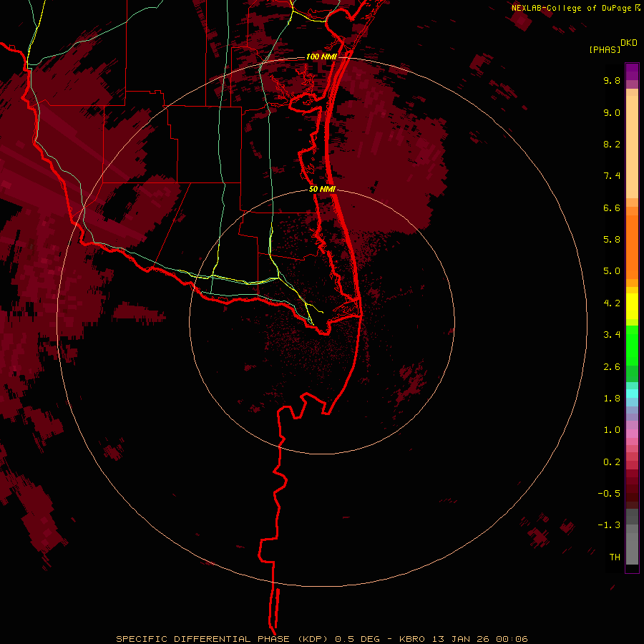
Task: Click the product title caption at bottom
Action: tap(321, 639)
